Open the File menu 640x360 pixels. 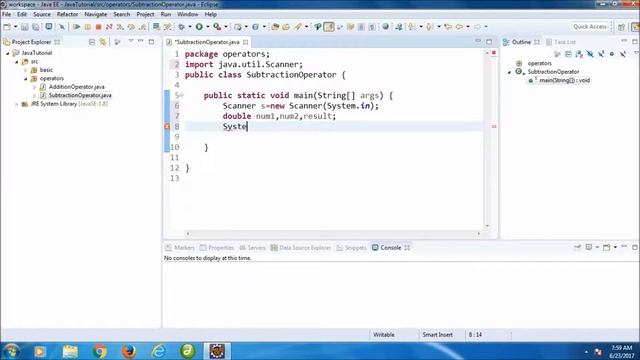(7, 14)
